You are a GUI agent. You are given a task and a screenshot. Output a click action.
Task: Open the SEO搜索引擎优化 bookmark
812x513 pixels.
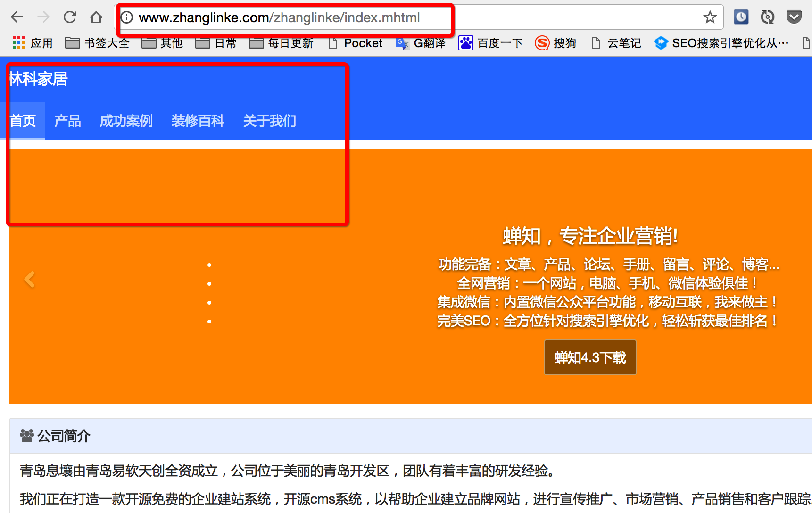[721, 43]
